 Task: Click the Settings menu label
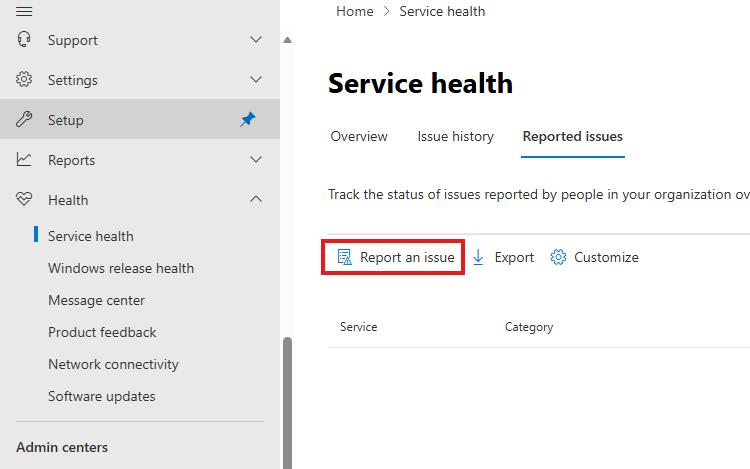tap(73, 80)
